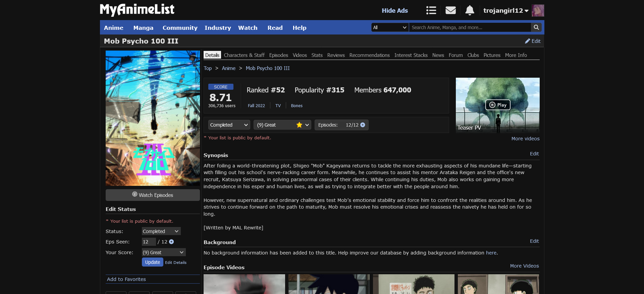Switch to the Reviews tab

point(336,55)
